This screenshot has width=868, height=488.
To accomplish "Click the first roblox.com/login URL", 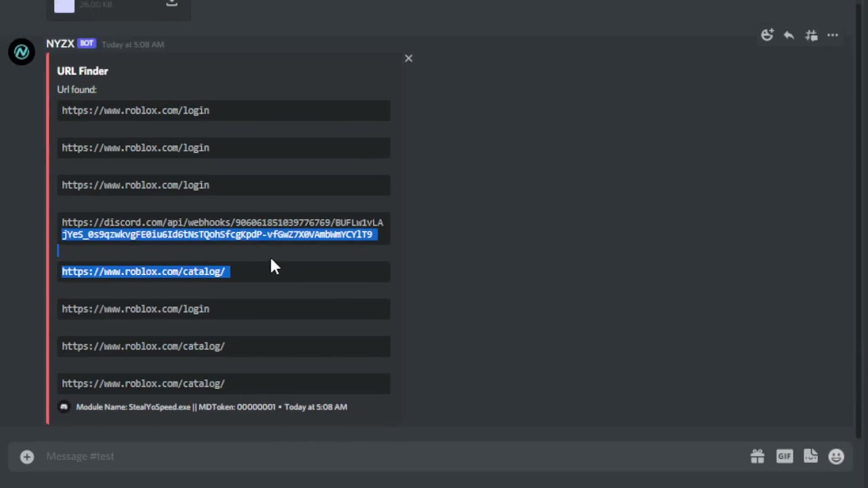I will [136, 110].
